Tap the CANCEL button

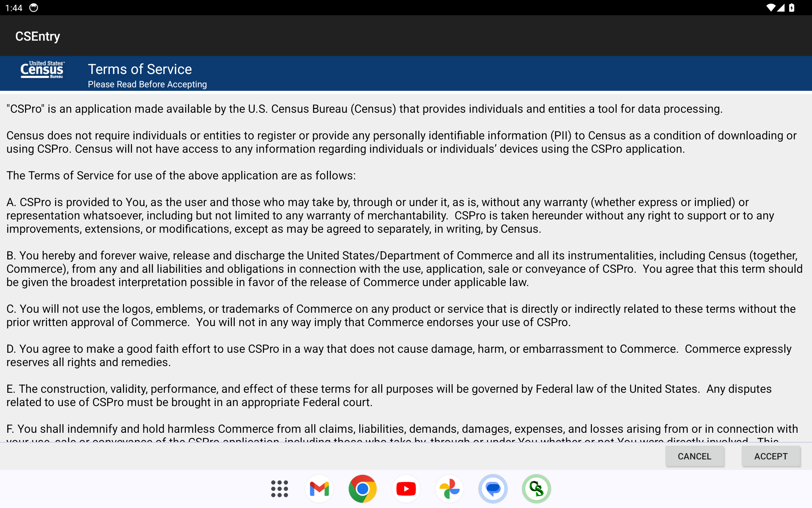(x=695, y=456)
